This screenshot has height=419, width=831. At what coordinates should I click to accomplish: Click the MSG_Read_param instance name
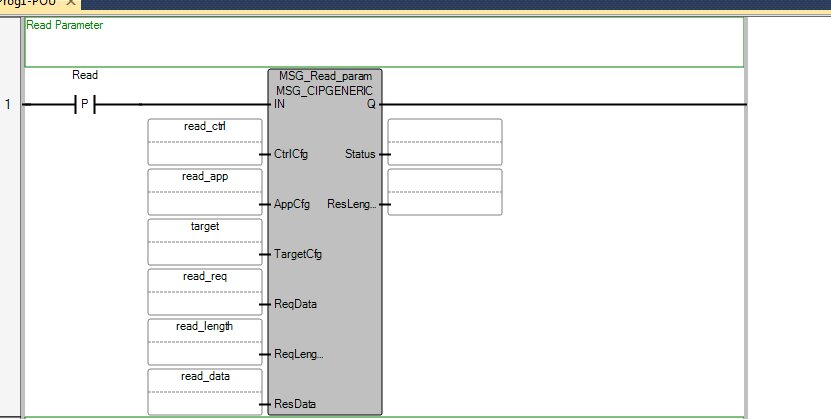tap(325, 76)
